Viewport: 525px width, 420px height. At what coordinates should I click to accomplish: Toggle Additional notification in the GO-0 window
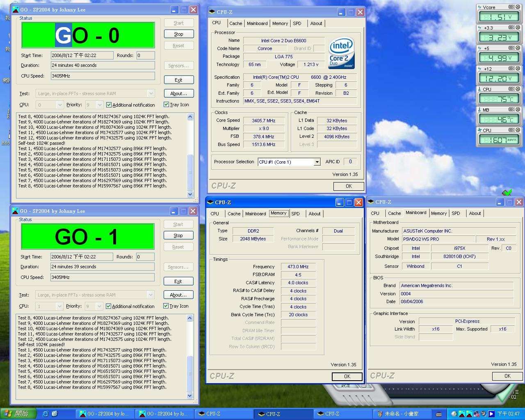click(109, 105)
